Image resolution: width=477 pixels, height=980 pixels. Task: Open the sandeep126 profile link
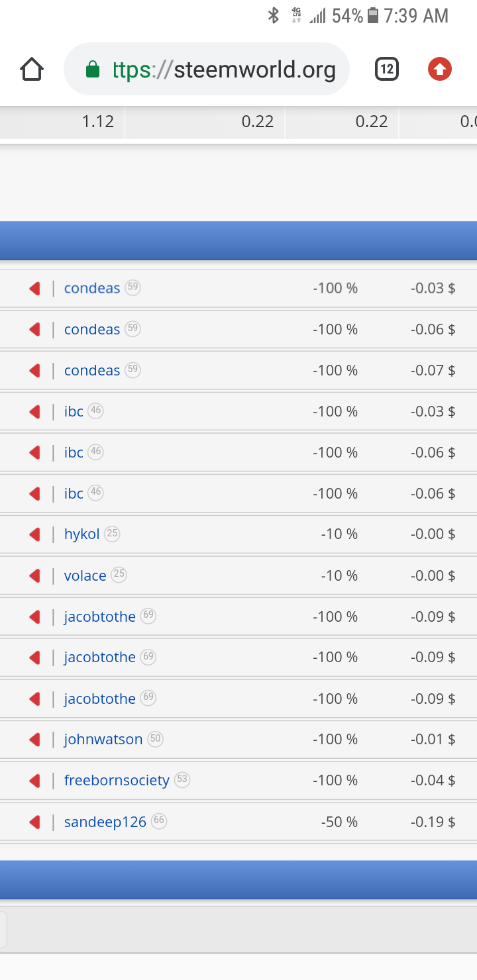point(105,822)
